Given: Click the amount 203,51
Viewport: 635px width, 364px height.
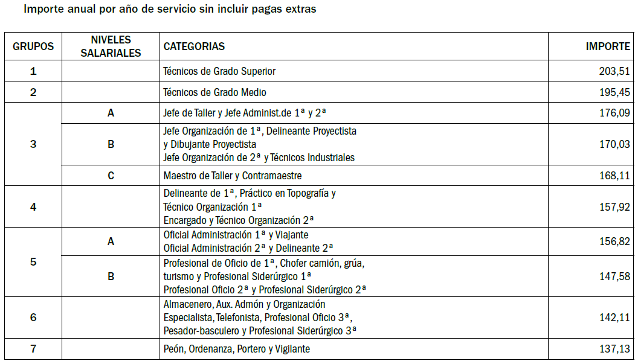Looking at the screenshot, I should (x=615, y=71).
